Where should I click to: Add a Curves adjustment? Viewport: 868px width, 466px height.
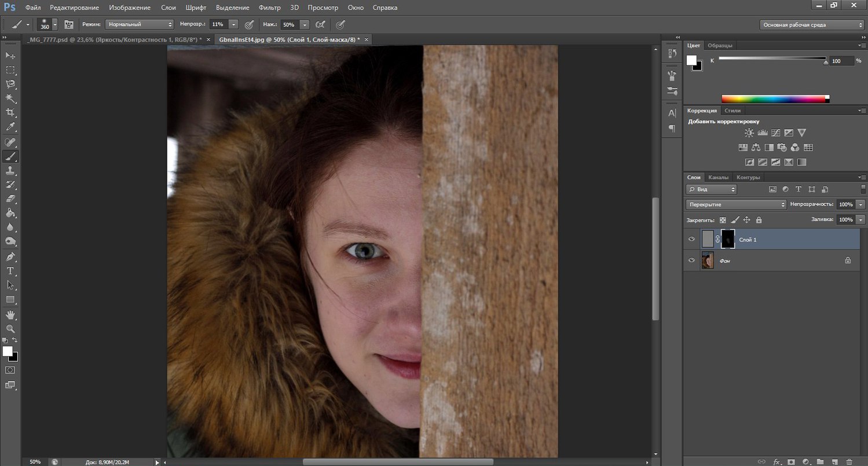pyautogui.click(x=775, y=133)
